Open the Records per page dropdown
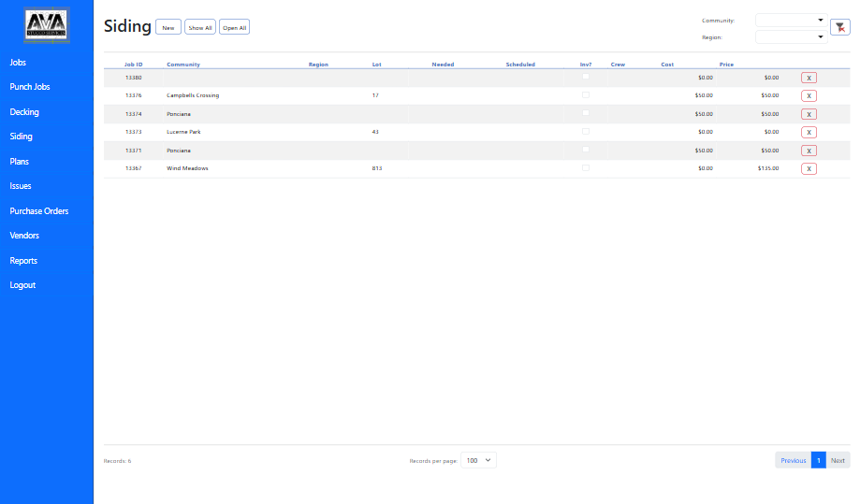Screen dimensions: 860x504 [479, 460]
